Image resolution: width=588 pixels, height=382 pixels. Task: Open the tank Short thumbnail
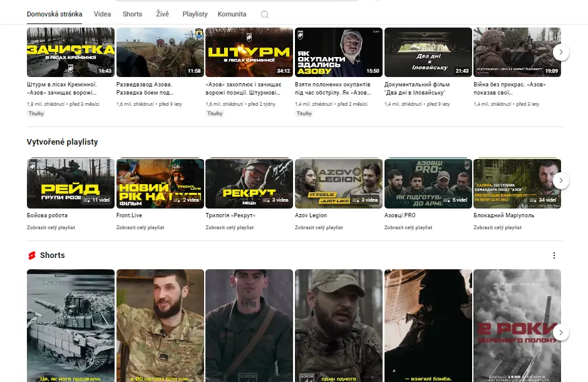coord(71,326)
